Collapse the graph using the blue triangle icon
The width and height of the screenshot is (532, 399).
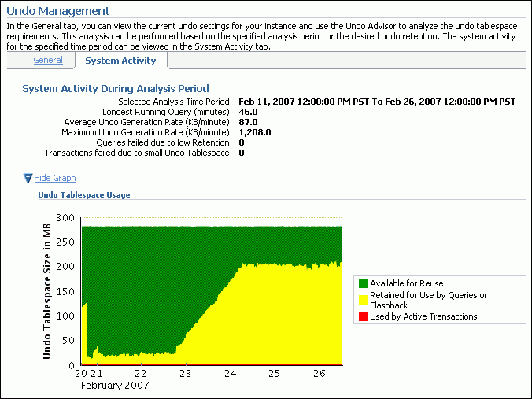pyautogui.click(x=28, y=179)
